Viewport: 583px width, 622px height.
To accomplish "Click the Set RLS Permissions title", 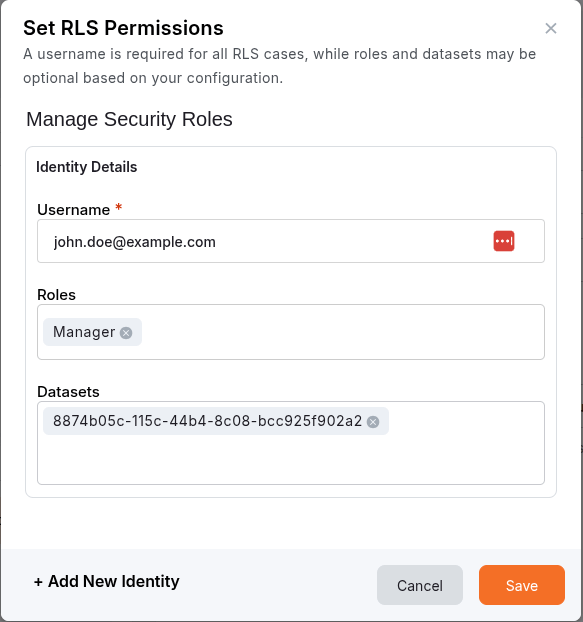I will (x=123, y=28).
